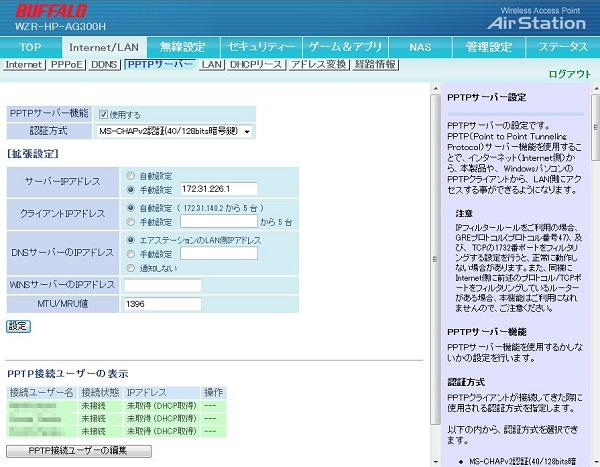The image size is (600, 467).
Task: Open the PPPoE sub-menu
Action: pos(67,64)
